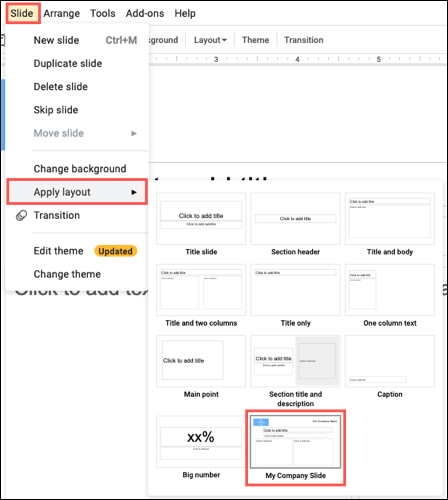Click the Updated badge beside Edit theme
Image resolution: width=448 pixels, height=500 pixels.
tap(115, 251)
